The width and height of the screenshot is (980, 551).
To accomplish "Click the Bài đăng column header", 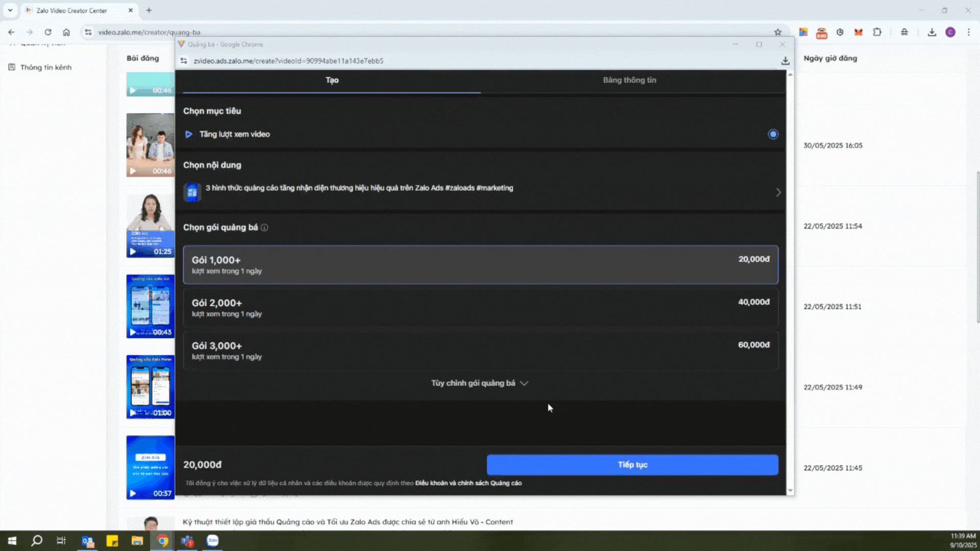I will pos(143,58).
